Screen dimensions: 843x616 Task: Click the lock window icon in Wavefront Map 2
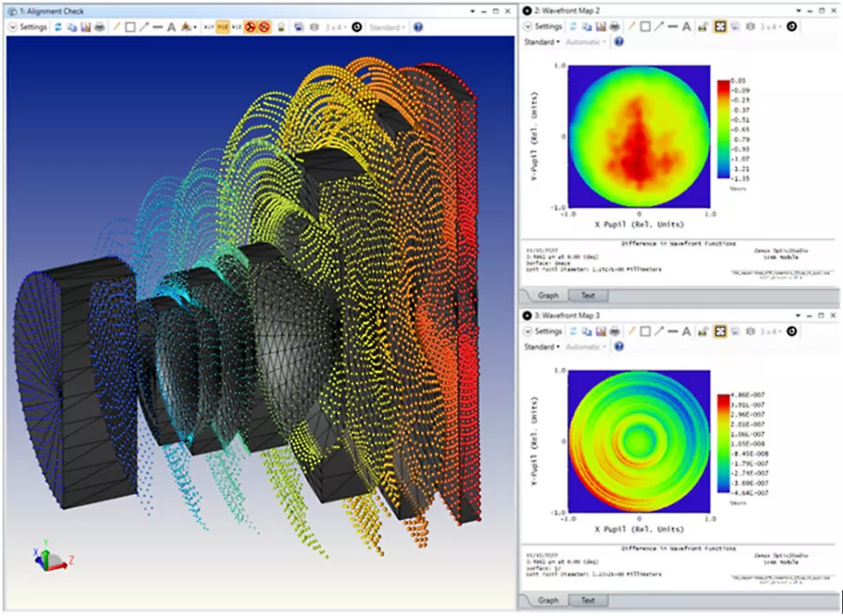click(702, 27)
